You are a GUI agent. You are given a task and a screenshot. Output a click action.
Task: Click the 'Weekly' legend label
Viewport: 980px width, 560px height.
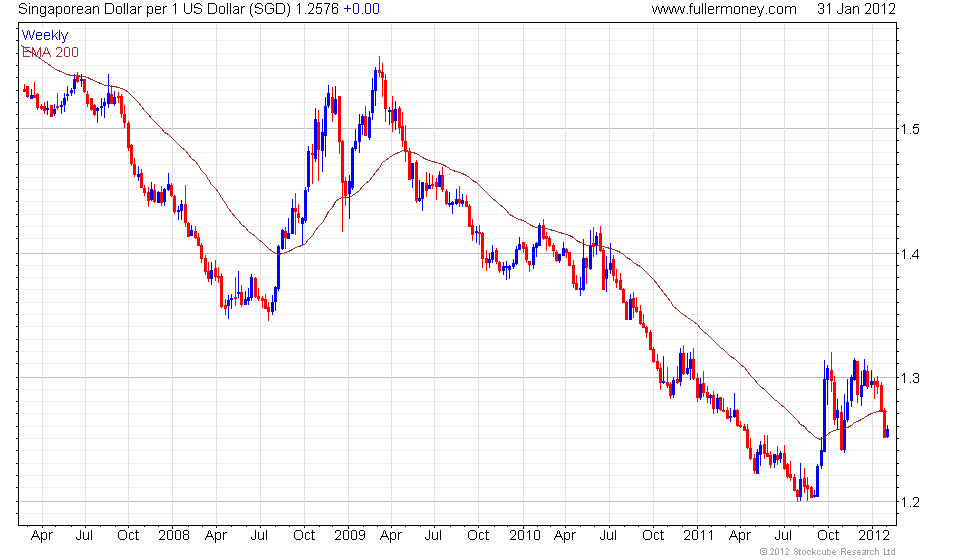click(x=45, y=36)
